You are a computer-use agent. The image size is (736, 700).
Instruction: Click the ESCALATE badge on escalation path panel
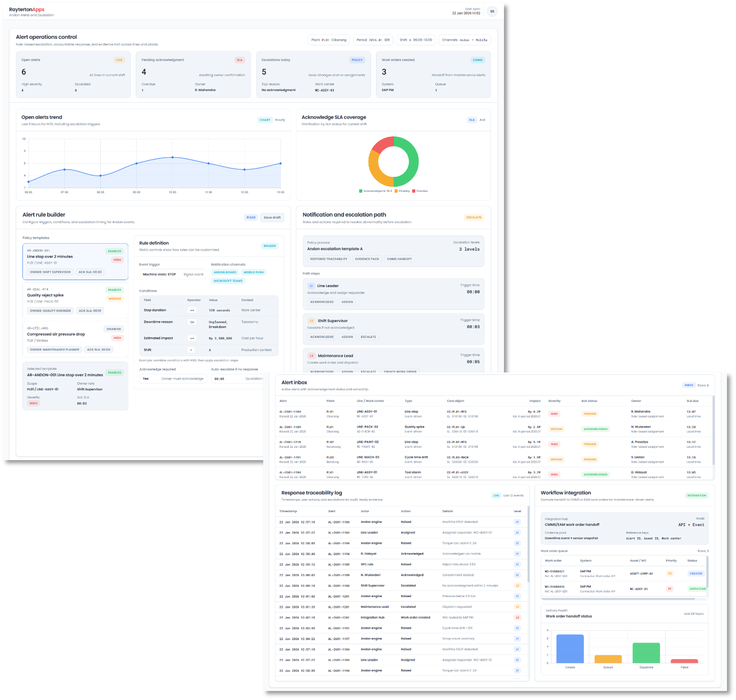pos(474,217)
